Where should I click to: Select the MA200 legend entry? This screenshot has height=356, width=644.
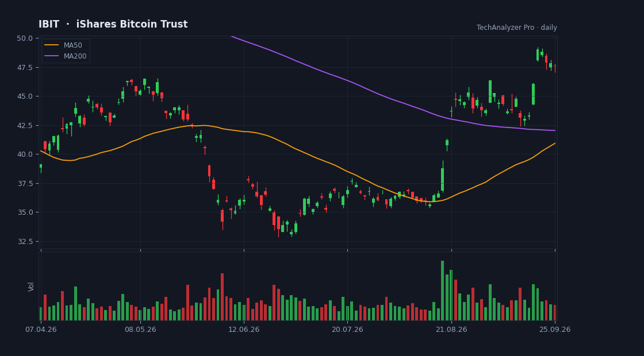coord(66,56)
